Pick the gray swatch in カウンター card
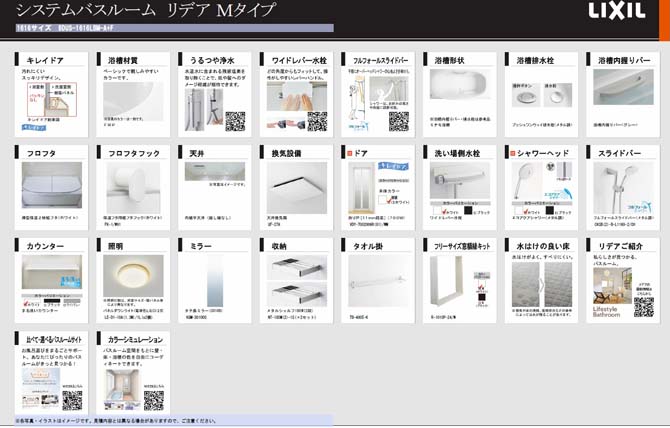 point(71,301)
